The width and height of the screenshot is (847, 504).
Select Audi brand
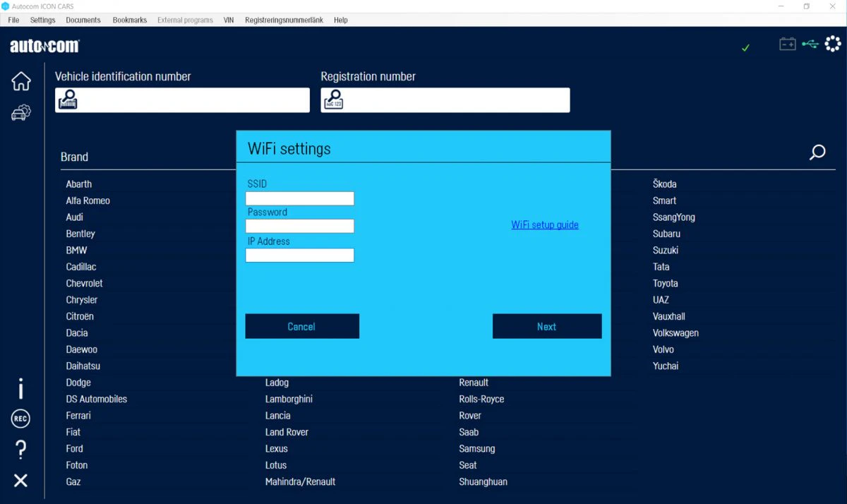click(x=75, y=217)
